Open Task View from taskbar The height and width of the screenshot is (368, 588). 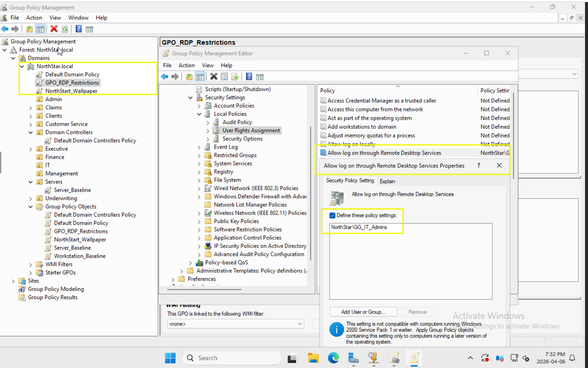point(293,358)
